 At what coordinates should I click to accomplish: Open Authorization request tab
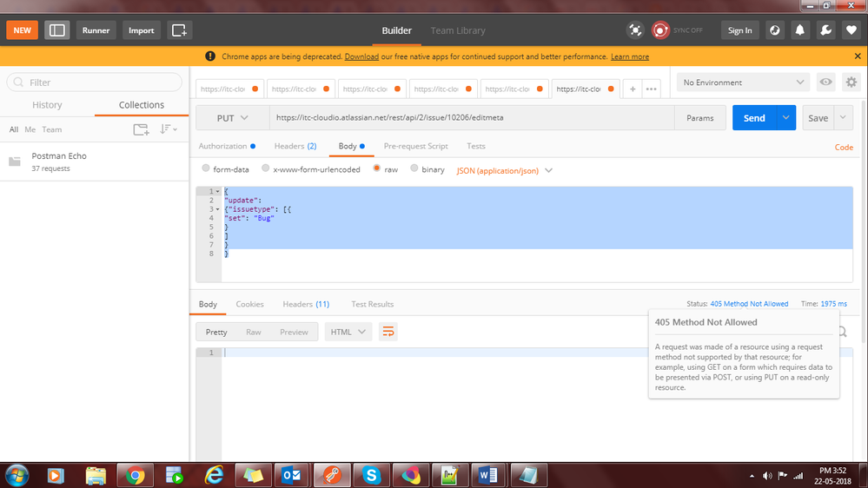click(227, 146)
